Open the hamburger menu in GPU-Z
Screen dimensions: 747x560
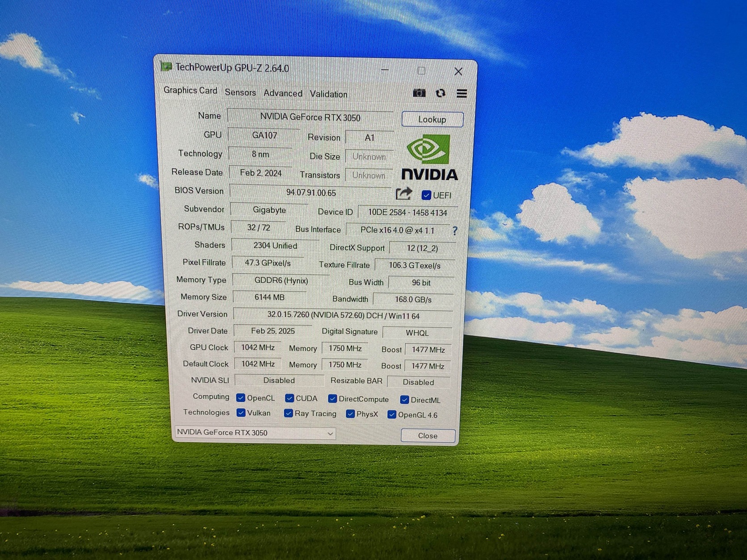462,93
